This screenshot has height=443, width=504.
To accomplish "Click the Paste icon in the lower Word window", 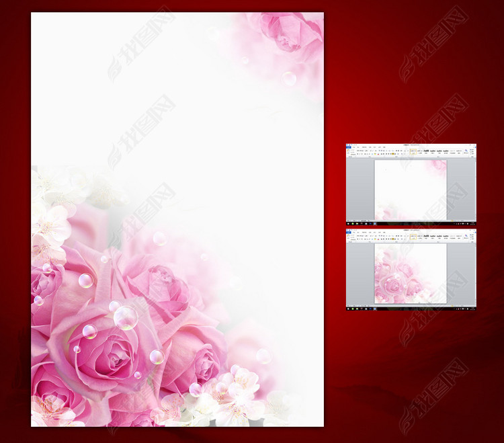I will (x=349, y=237).
